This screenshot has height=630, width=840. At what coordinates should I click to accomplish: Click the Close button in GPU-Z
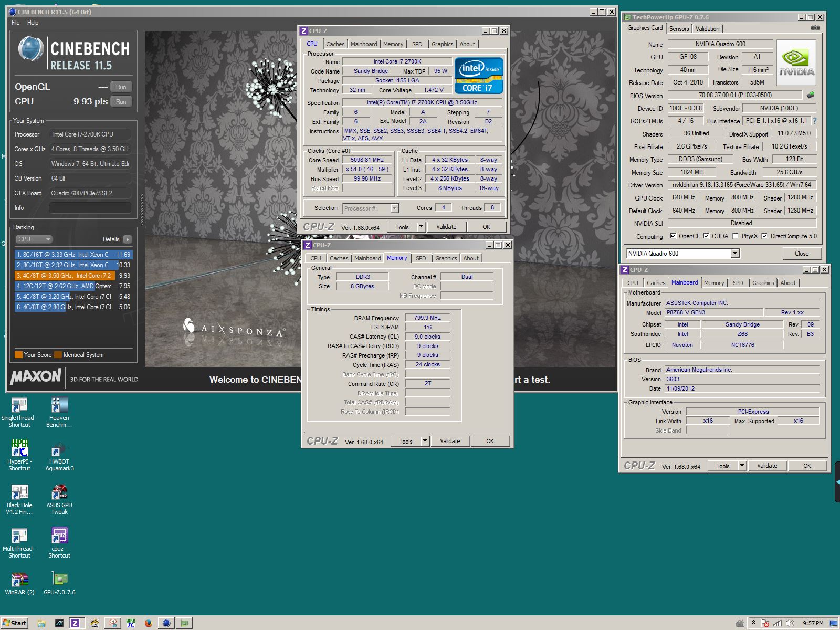pyautogui.click(x=802, y=254)
